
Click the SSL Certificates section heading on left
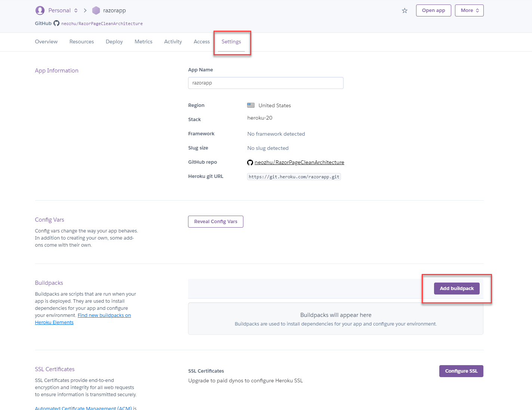click(55, 369)
